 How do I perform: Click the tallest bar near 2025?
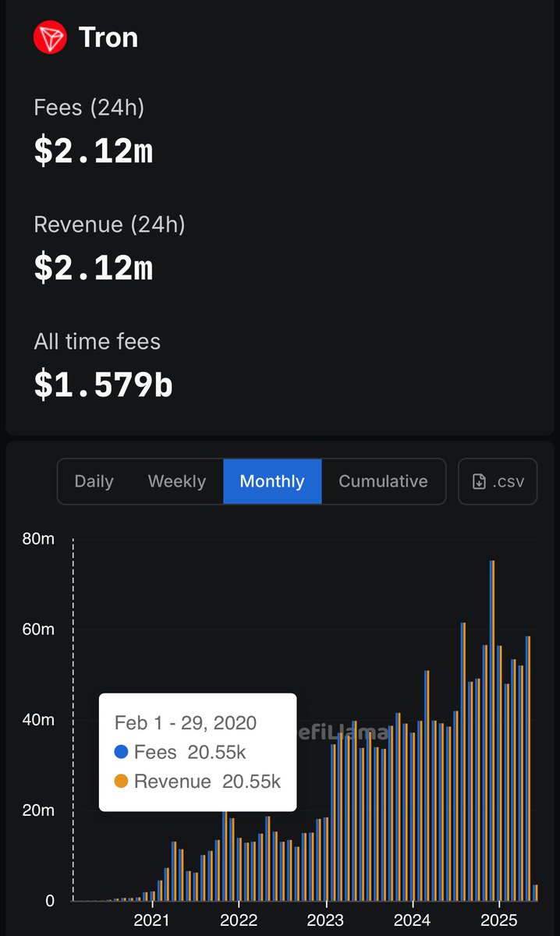(x=492, y=730)
